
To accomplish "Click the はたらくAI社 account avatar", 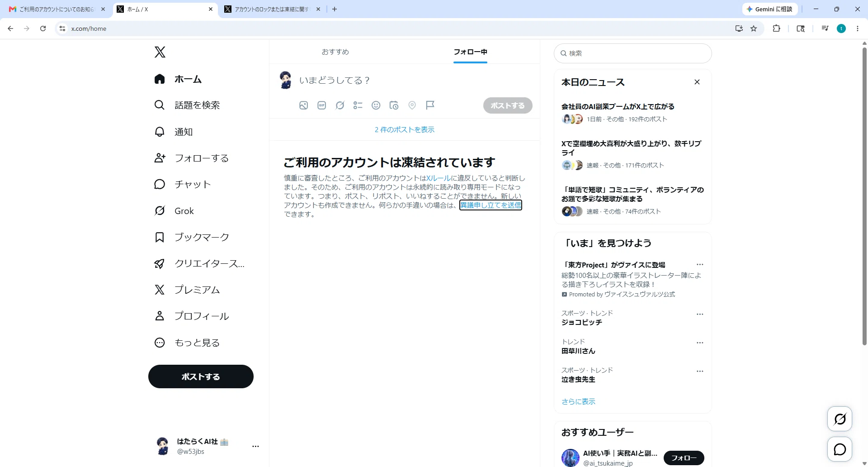I will coord(163,446).
